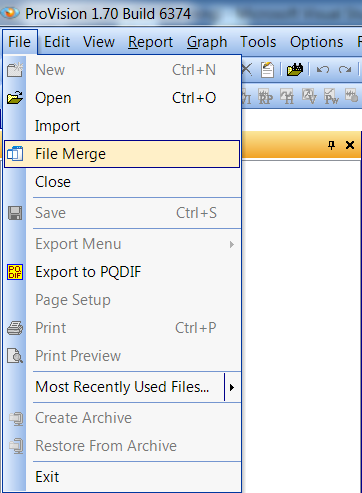Select Restore From Archive entry
The image size is (362, 493).
(x=122, y=446)
